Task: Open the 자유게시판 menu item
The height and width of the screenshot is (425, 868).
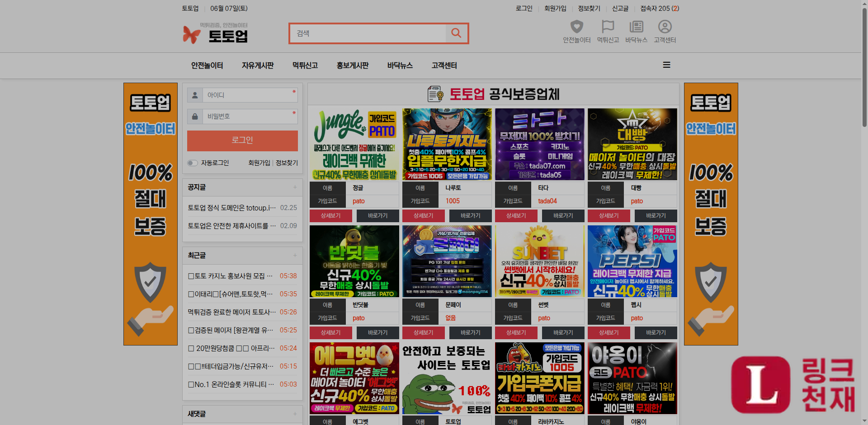Action: tap(258, 65)
